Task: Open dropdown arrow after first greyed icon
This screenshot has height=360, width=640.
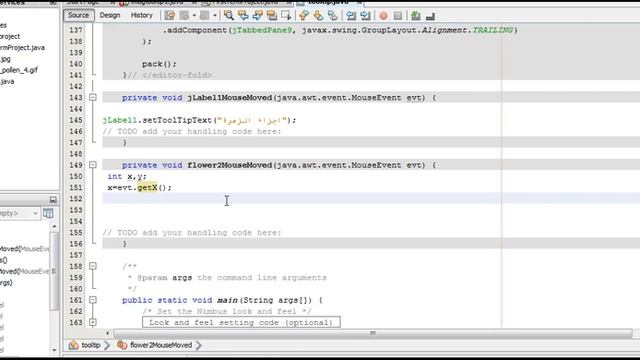Action: [x=194, y=16]
